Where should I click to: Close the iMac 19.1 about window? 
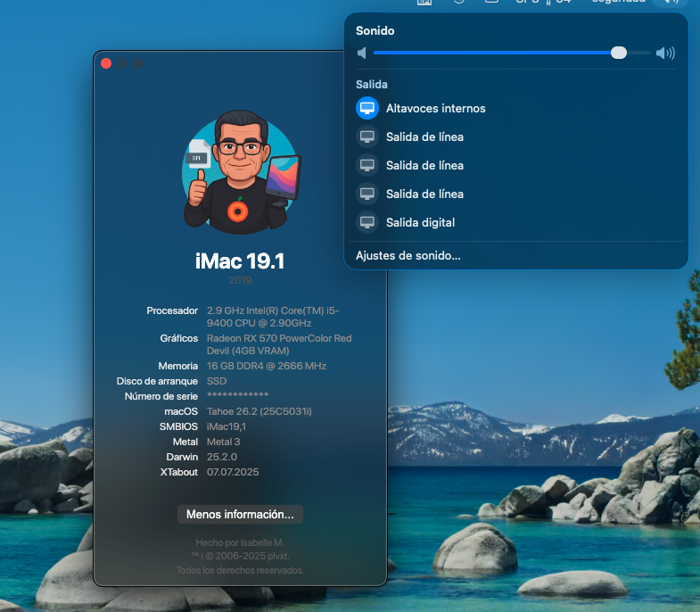(106, 63)
